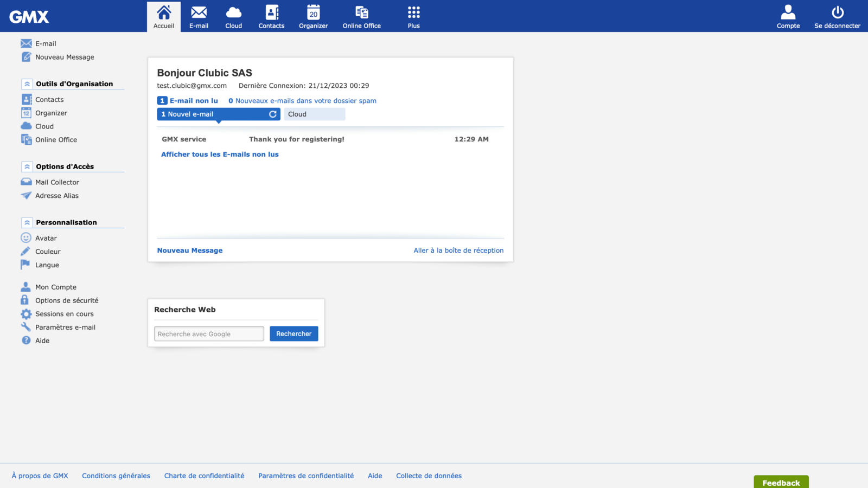Viewport: 868px width, 488px height.
Task: Click the Aide link in the footer
Action: (375, 476)
